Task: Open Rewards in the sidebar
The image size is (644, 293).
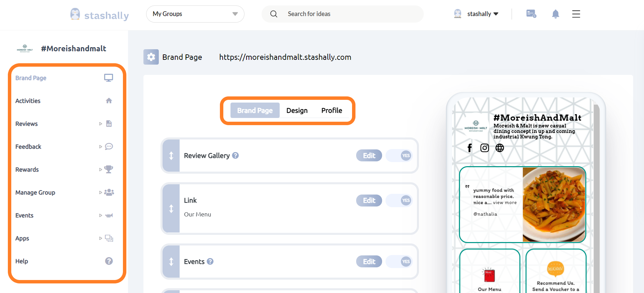Action: pyautogui.click(x=27, y=170)
